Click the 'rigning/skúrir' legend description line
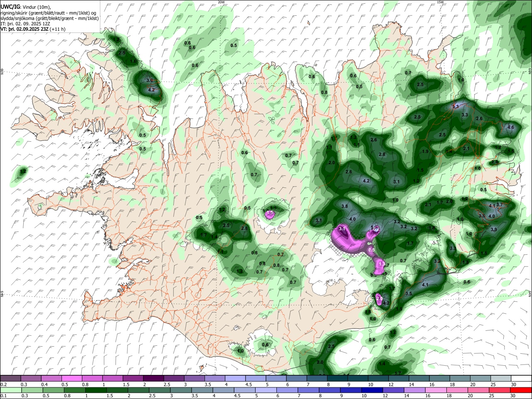 click(x=49, y=12)
